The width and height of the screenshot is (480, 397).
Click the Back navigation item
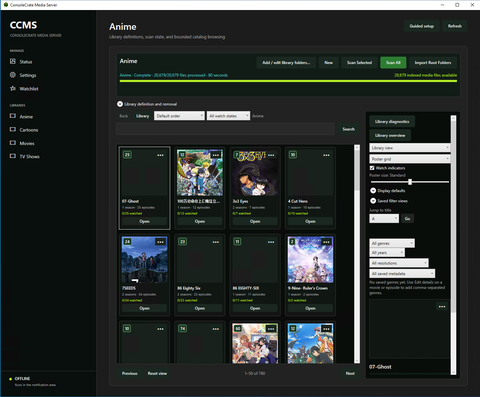pos(124,116)
